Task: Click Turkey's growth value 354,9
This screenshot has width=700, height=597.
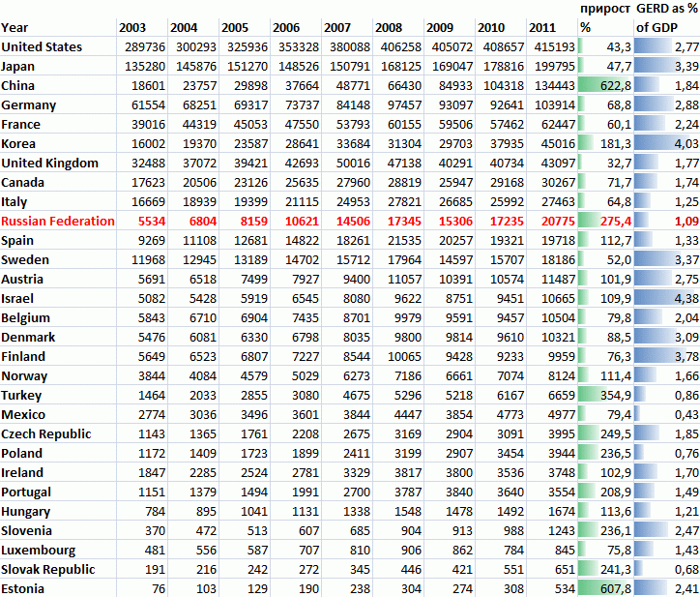Action: [616, 396]
